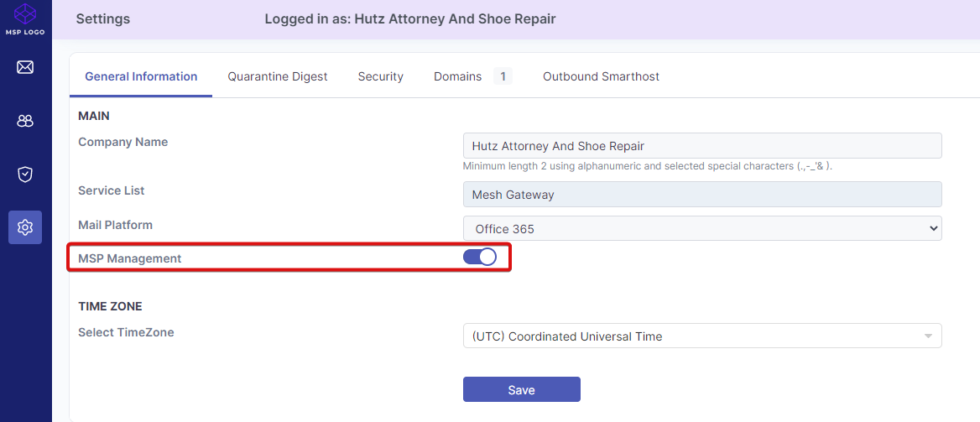Image resolution: width=980 pixels, height=422 pixels.
Task: Click the Settings page title
Action: point(103,18)
